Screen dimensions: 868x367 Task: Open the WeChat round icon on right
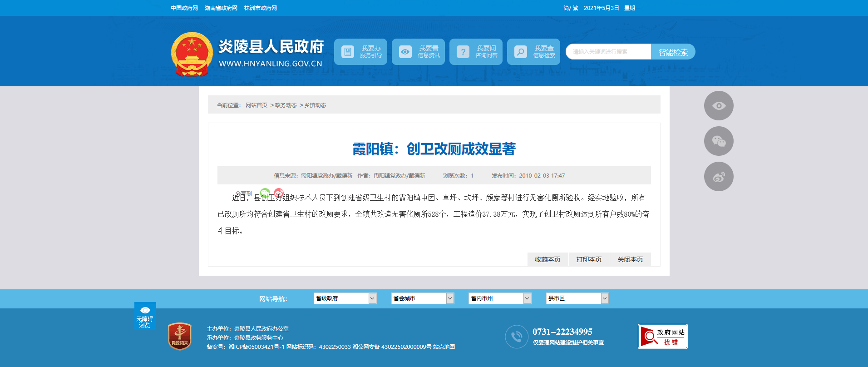point(718,141)
